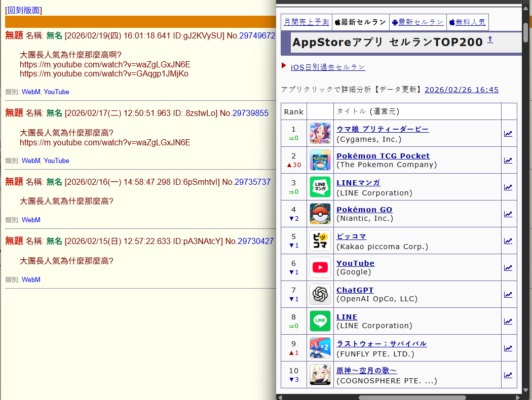Select the 無料人気 tab
The image size is (532, 400).
pyautogui.click(x=467, y=22)
